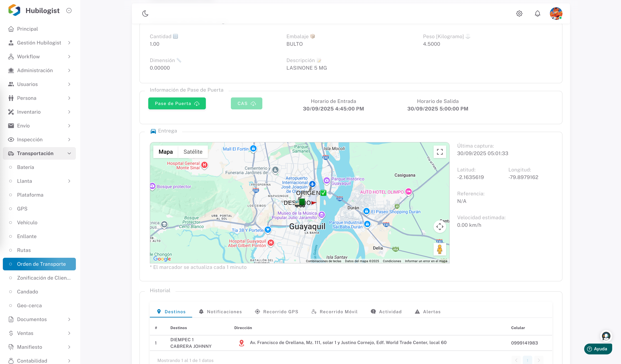Image resolution: width=621 pixels, height=364 pixels.
Task: Toggle dark mode moon icon
Action: point(145,14)
